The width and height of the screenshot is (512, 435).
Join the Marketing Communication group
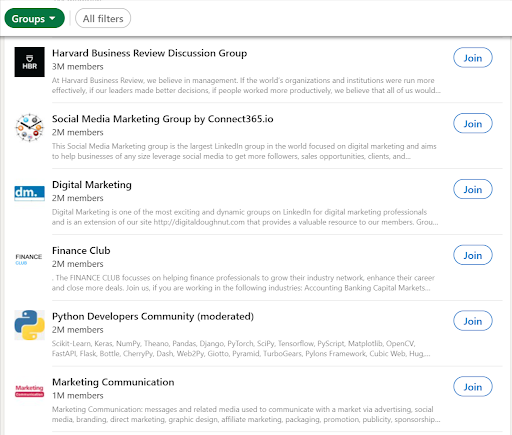[473, 387]
